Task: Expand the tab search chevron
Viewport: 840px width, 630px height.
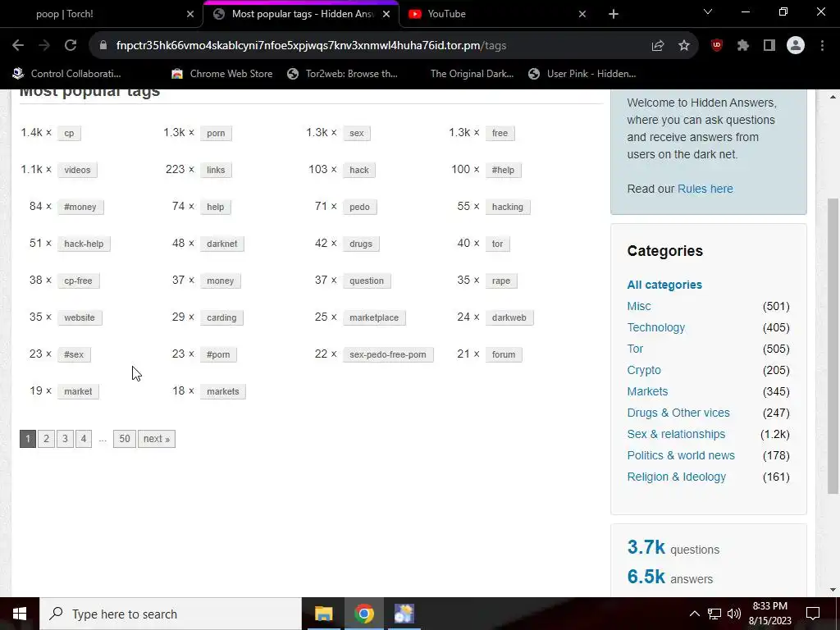Action: coord(708,11)
